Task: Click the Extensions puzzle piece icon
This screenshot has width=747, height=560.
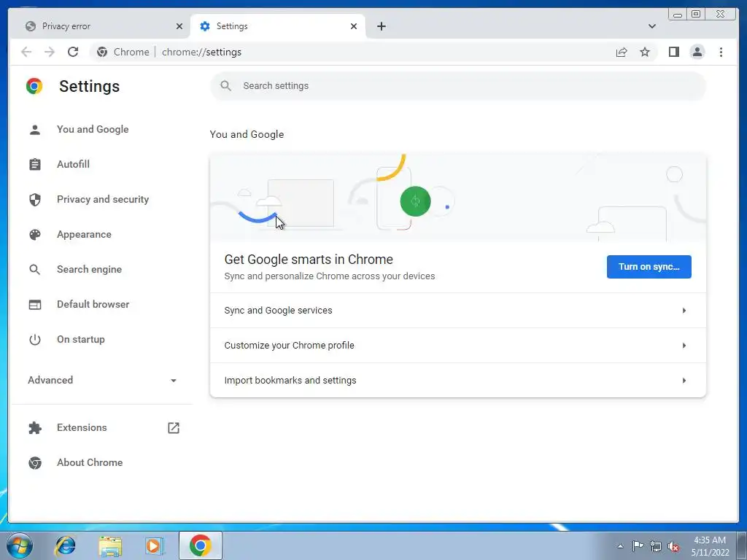Action: coord(35,427)
